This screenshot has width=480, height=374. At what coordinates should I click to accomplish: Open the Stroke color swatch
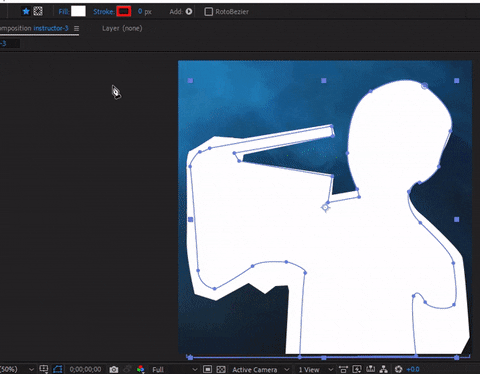point(124,11)
